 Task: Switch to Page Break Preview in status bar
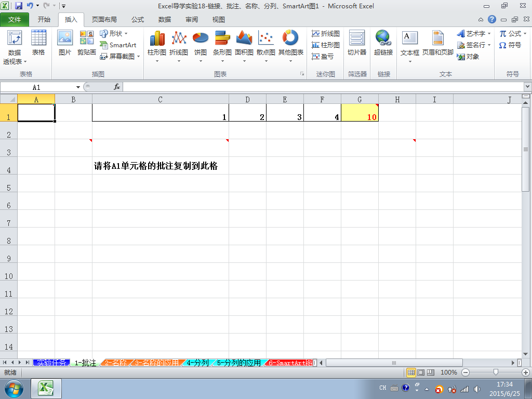431,372
